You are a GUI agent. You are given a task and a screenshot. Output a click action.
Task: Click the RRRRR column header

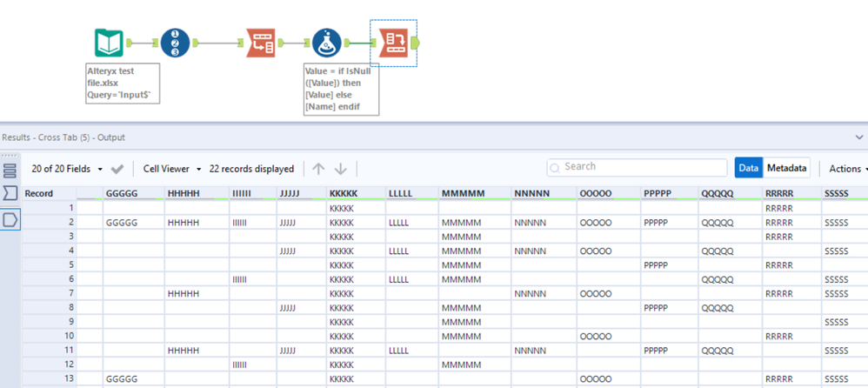click(791, 193)
